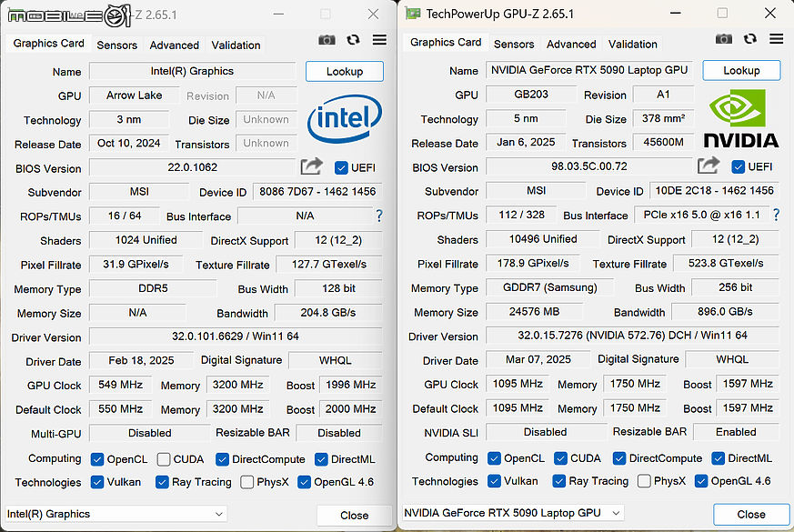
Task: Toggle Ray Tracing checkbox for RTX 5090
Action: click(x=559, y=481)
